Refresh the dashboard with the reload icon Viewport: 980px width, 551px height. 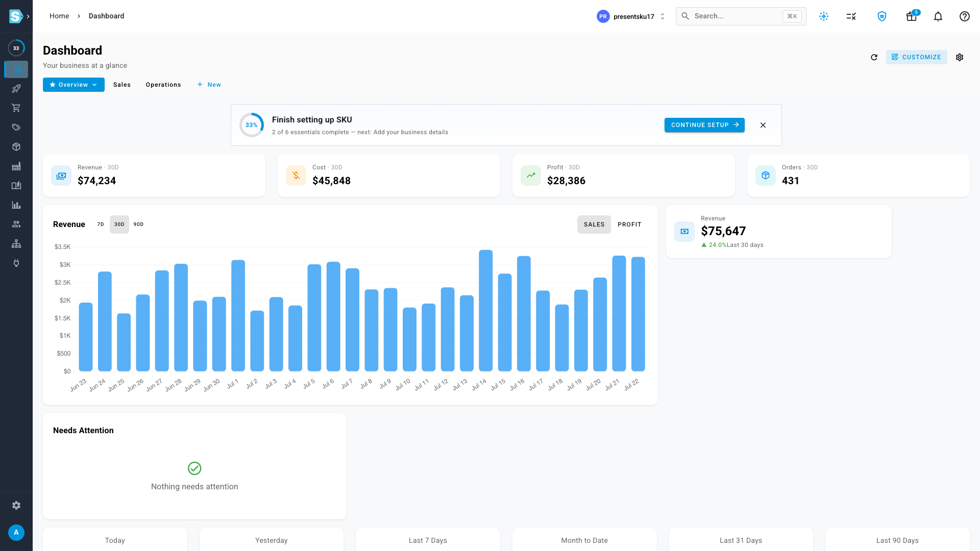click(x=874, y=57)
